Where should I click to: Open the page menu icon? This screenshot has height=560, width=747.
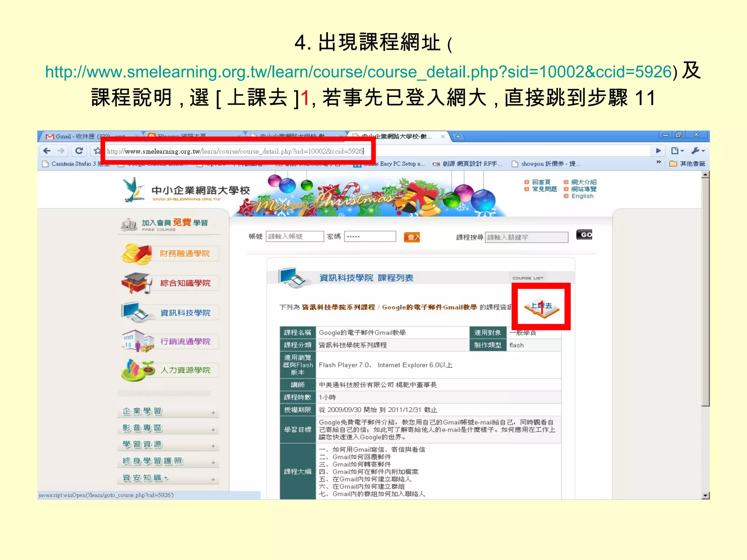pyautogui.click(x=677, y=151)
